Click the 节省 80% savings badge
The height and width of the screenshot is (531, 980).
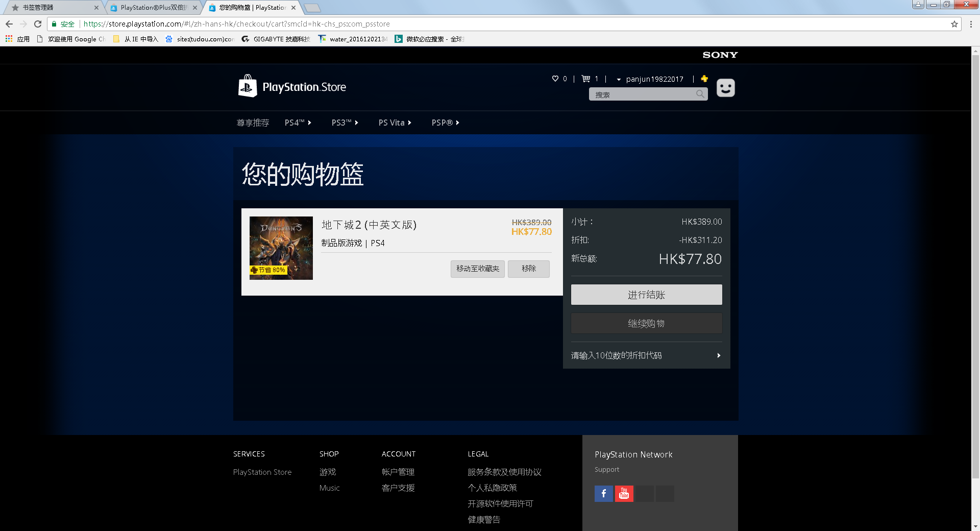tap(268, 270)
